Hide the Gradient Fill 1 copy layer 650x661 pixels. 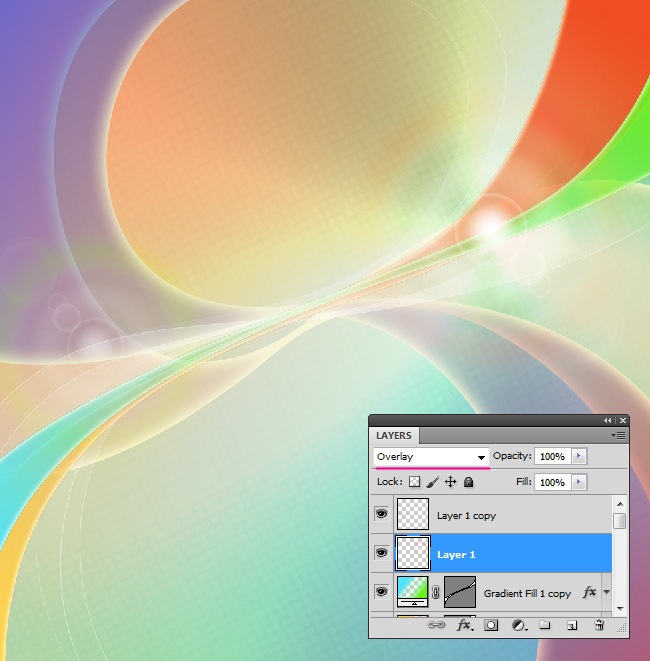381,591
